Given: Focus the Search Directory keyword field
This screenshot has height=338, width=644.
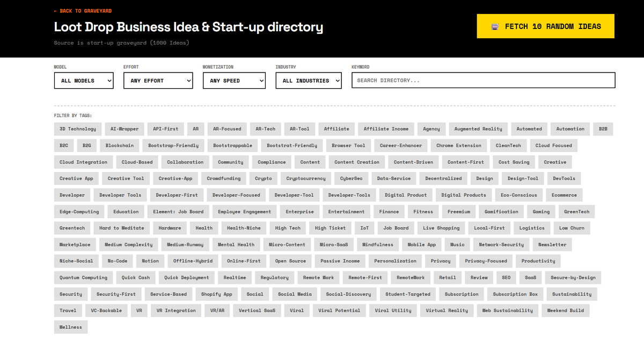Looking at the screenshot, I should pos(483,80).
